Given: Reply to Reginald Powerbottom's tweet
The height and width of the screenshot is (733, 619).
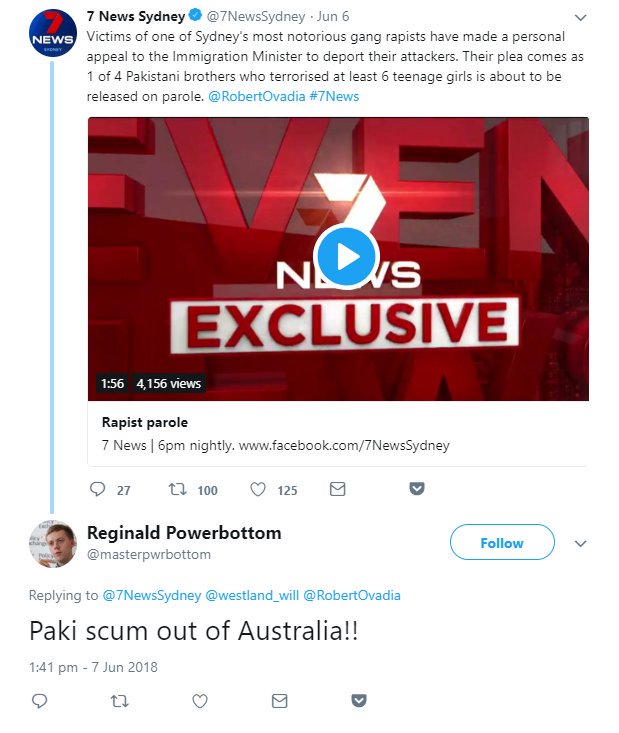Looking at the screenshot, I should pyautogui.click(x=40, y=701).
